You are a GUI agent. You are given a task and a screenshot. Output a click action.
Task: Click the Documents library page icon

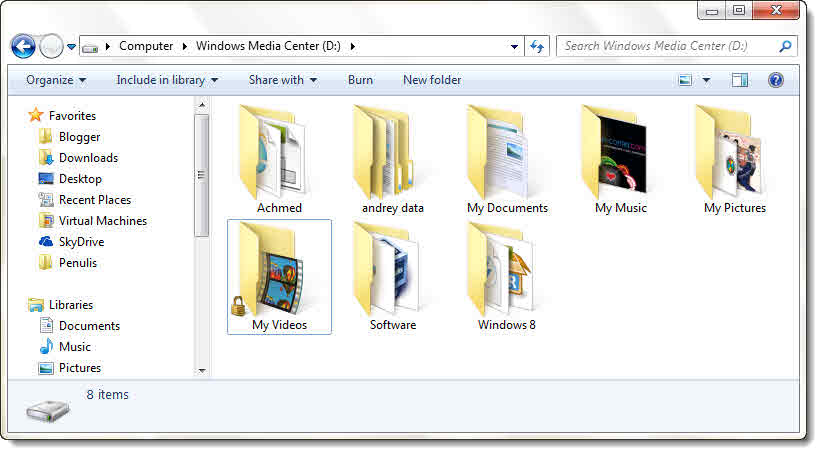pos(46,325)
